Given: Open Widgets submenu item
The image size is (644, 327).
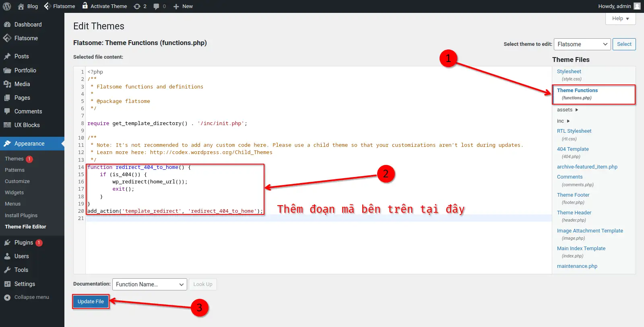Looking at the screenshot, I should tap(14, 193).
